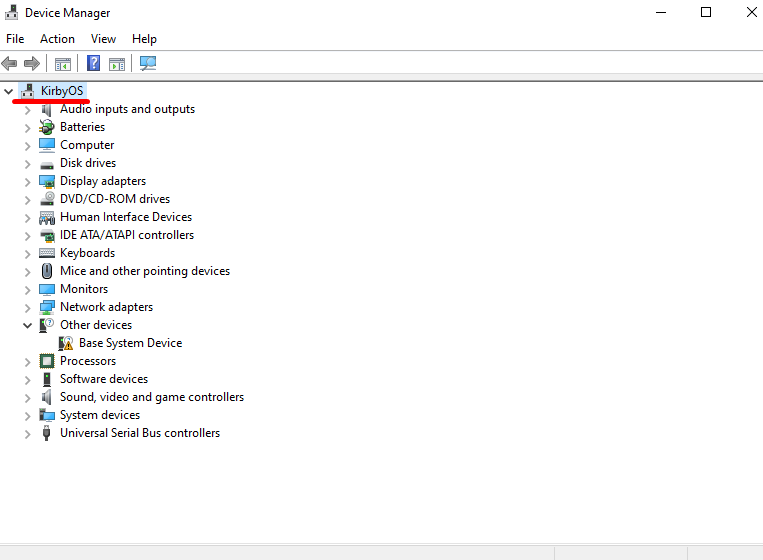
Task: Click the Base System Device warning icon
Action: (66, 343)
